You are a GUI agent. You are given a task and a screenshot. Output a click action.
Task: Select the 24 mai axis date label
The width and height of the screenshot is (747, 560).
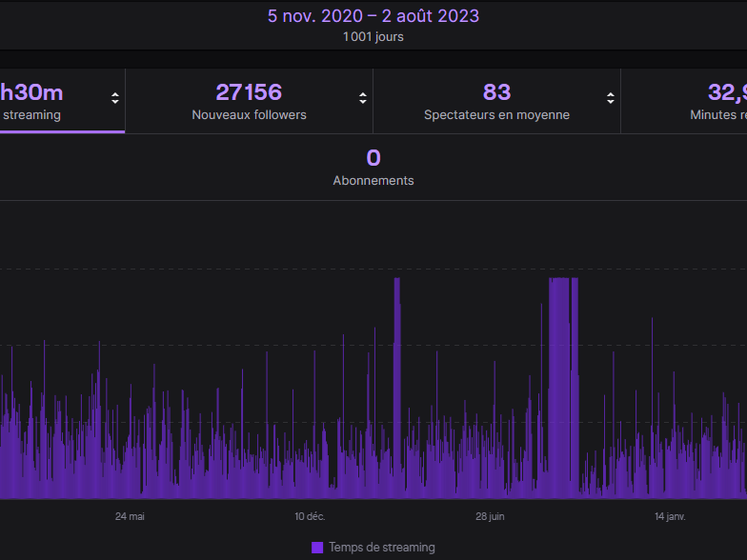pyautogui.click(x=130, y=516)
